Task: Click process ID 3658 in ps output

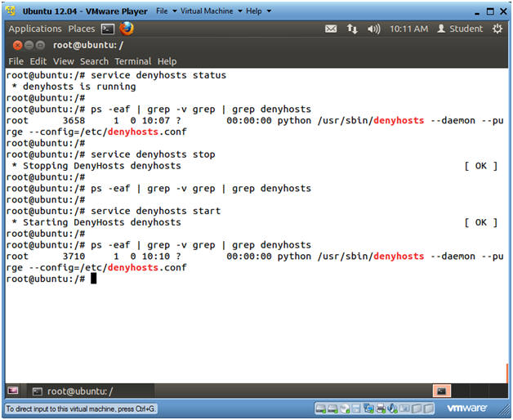Action: click(74, 121)
